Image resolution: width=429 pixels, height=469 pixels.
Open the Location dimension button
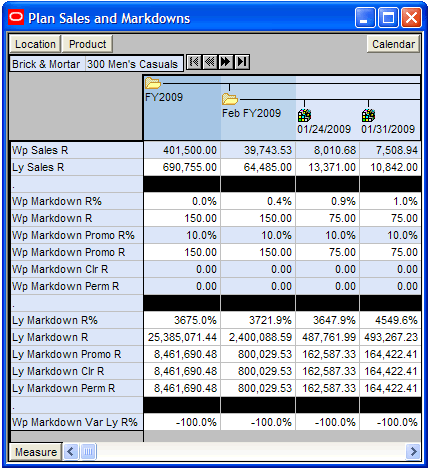(35, 44)
